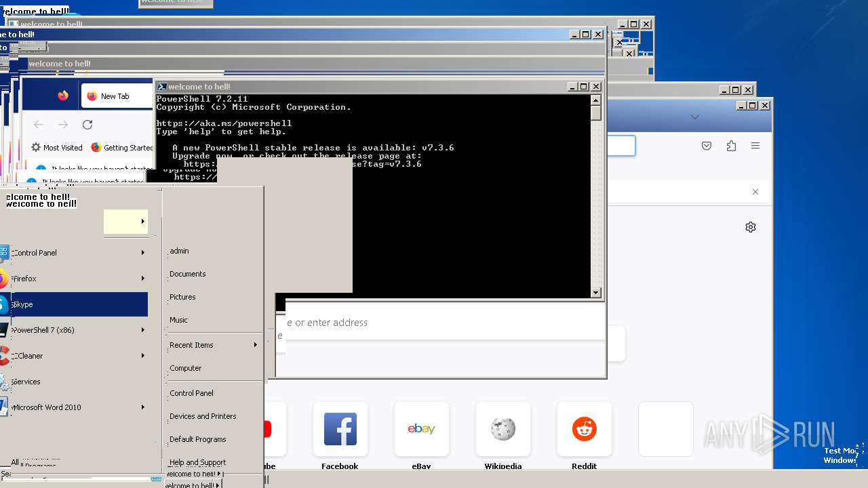
Task: Click the PowerShell scrollbar down arrow
Action: [596, 293]
